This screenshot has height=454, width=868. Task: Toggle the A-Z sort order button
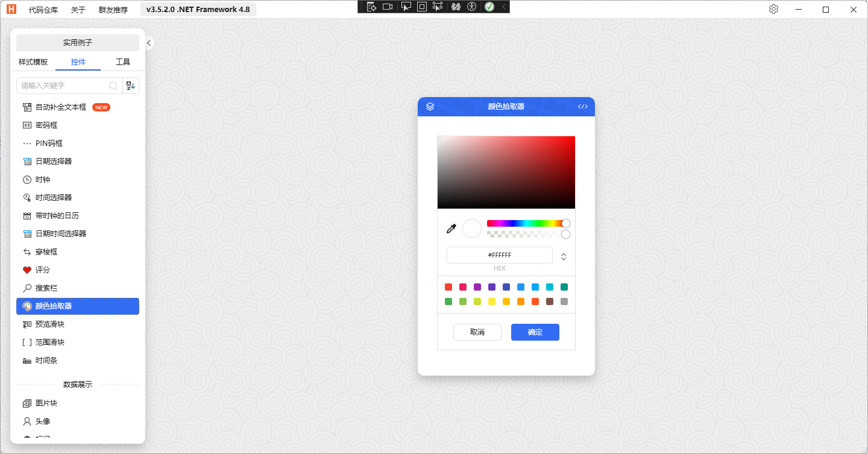(x=131, y=86)
